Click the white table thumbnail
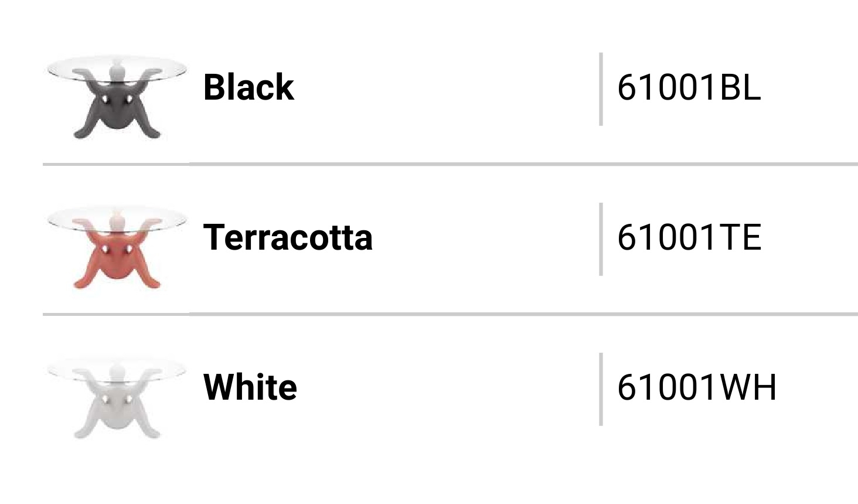This screenshot has height=504, width=858. [117, 398]
